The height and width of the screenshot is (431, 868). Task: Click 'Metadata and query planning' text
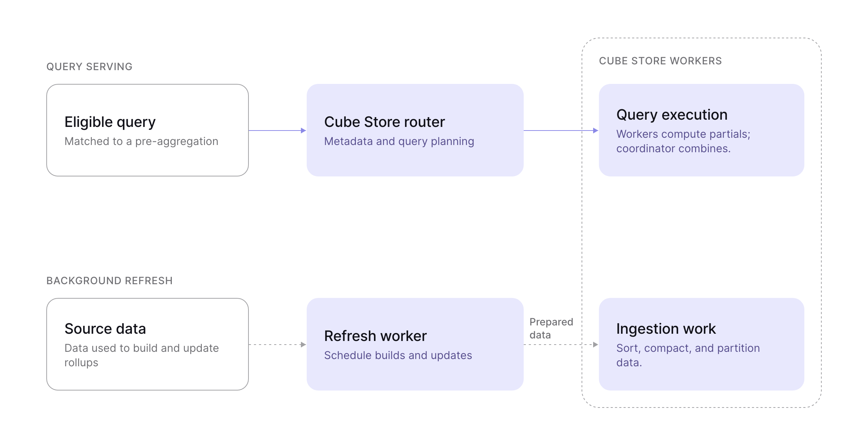[x=399, y=141]
